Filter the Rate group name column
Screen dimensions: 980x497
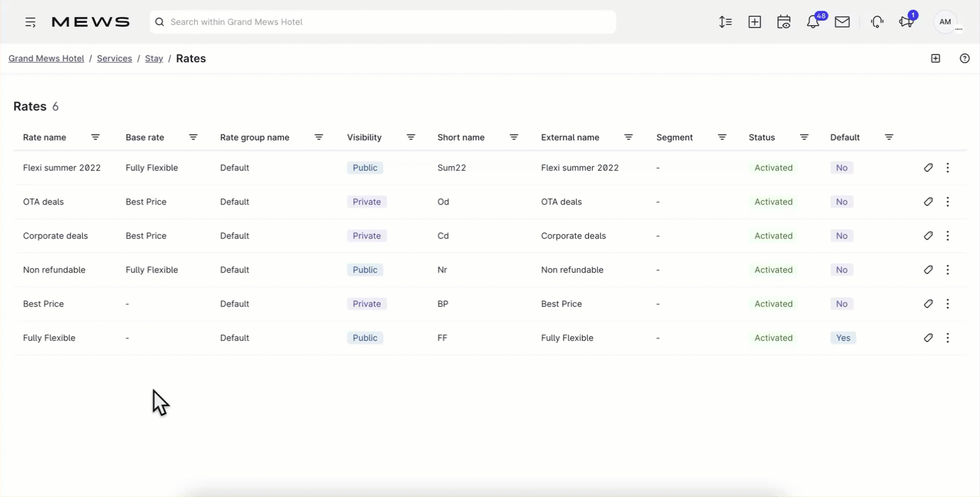(319, 137)
